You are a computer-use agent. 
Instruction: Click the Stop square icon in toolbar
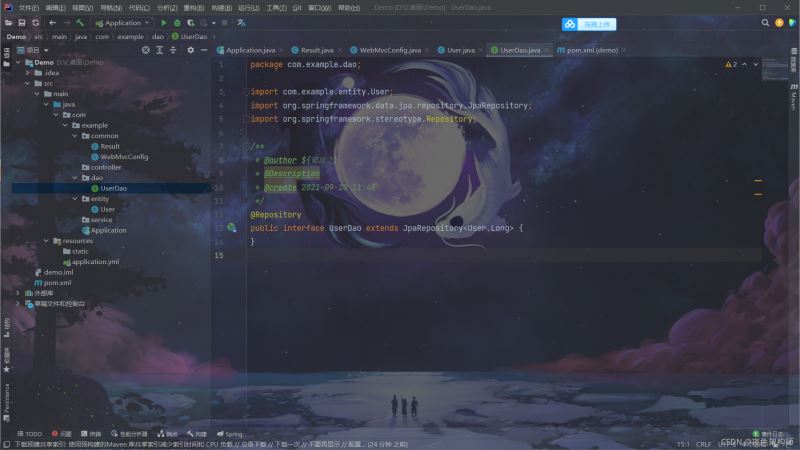point(224,23)
